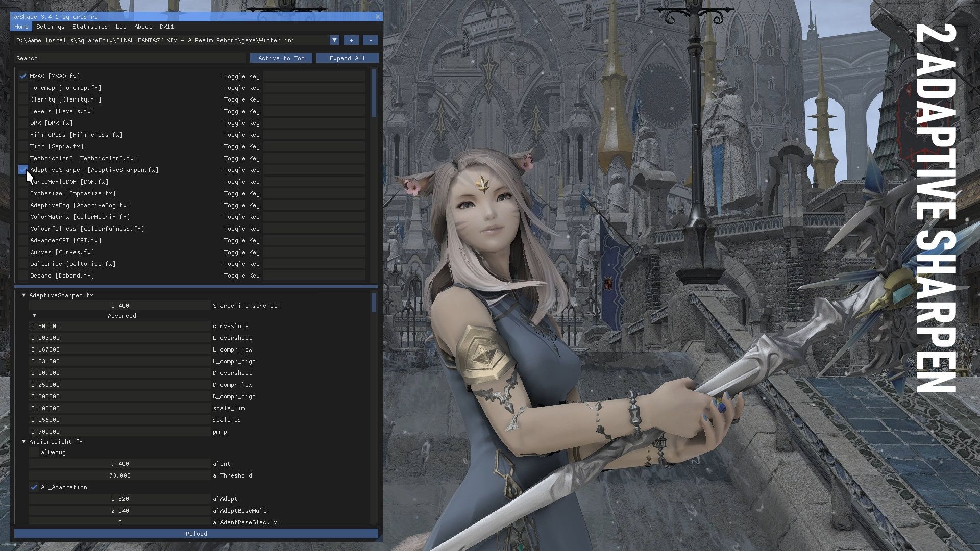Select the ColorMatrix [ColorMatrix.fx] row
The width and height of the screenshot is (980, 551).
80,217
